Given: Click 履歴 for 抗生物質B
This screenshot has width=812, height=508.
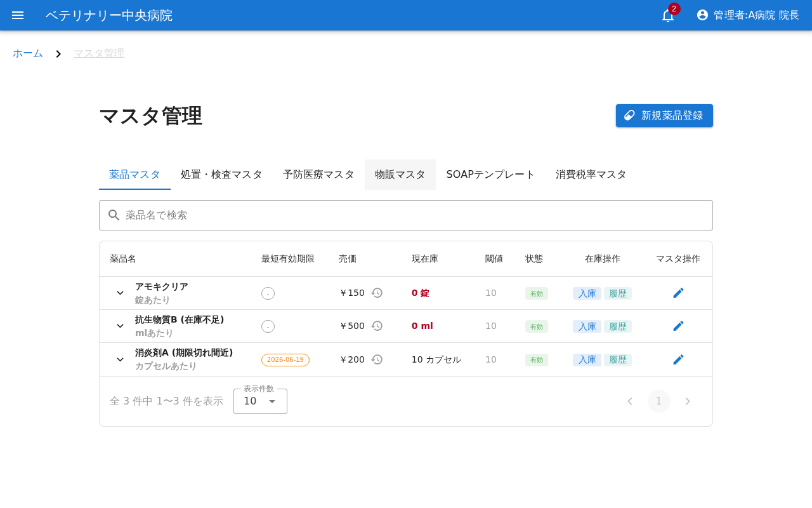Looking at the screenshot, I should coord(618,326).
